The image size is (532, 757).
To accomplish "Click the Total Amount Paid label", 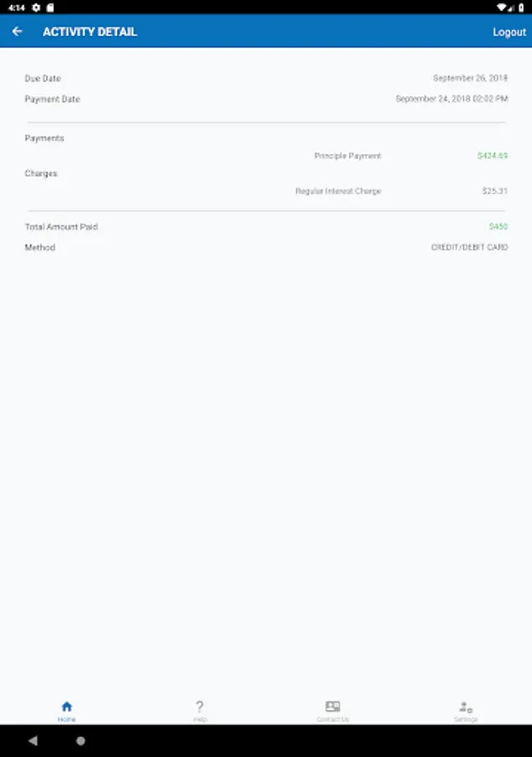I will 61,227.
